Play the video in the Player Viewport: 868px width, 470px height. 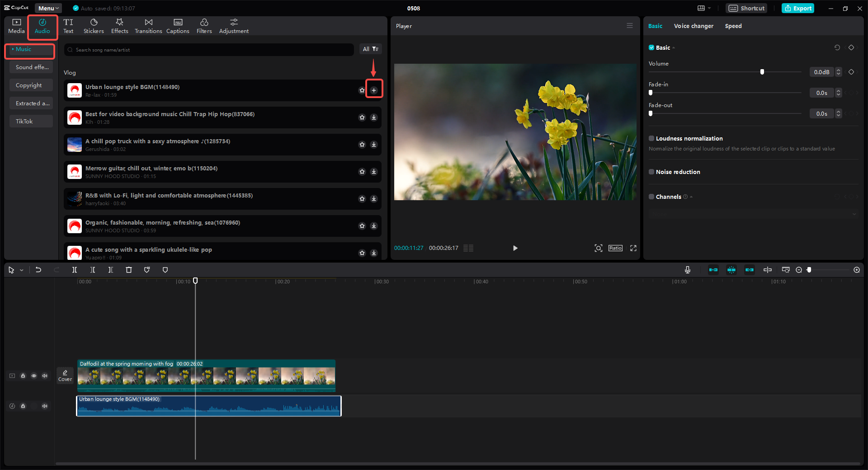click(x=515, y=248)
